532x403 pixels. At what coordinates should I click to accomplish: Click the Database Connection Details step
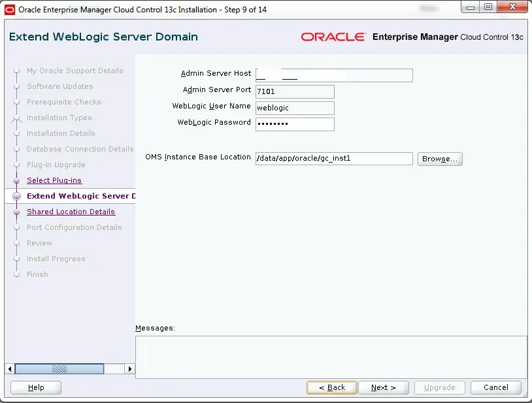point(80,149)
